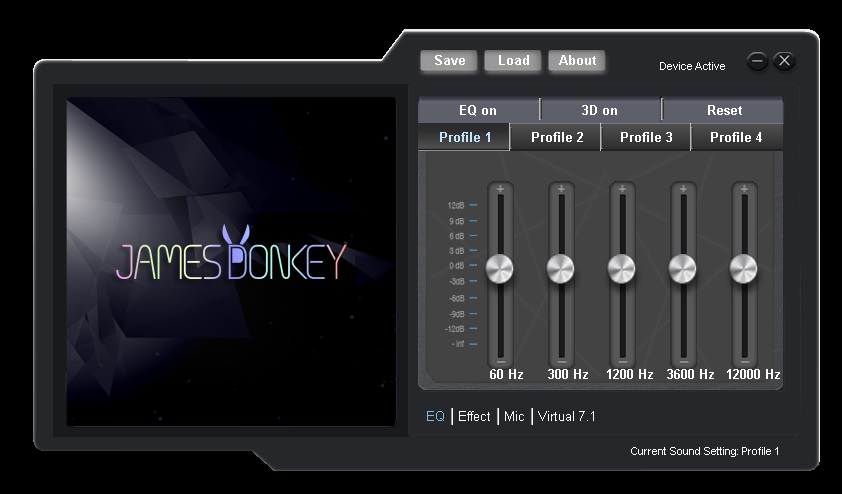Decrease 300 Hz band with minus icon
This screenshot has height=494, width=842.
pos(561,362)
